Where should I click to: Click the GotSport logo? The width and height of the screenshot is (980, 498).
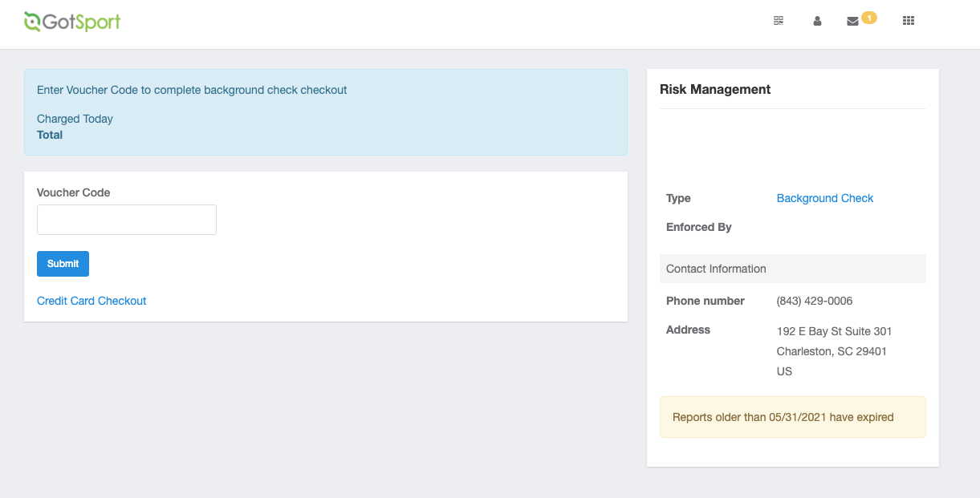pyautogui.click(x=72, y=22)
